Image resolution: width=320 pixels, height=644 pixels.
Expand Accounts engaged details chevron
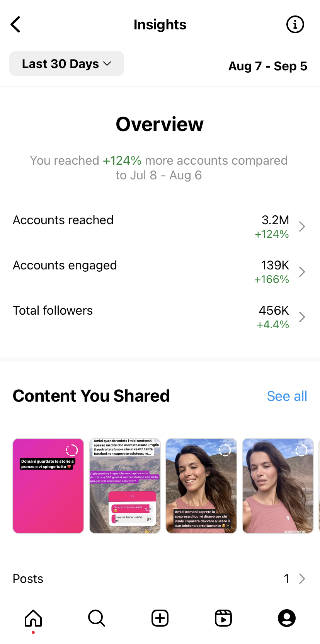pos(302,272)
